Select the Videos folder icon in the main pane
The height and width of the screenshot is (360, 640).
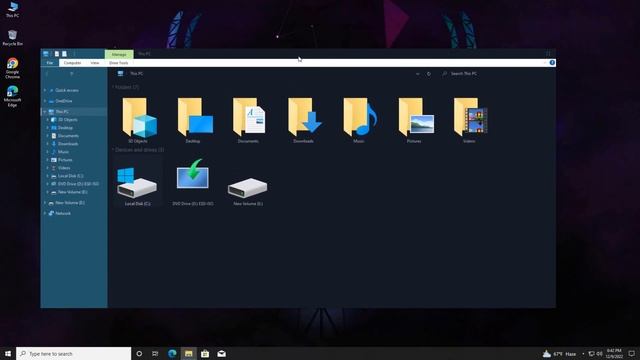click(x=470, y=118)
